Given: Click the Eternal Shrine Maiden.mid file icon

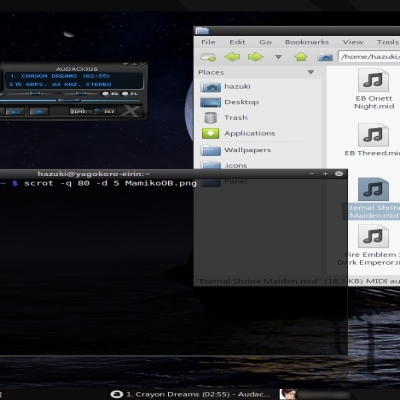Looking at the screenshot, I should (x=373, y=189).
